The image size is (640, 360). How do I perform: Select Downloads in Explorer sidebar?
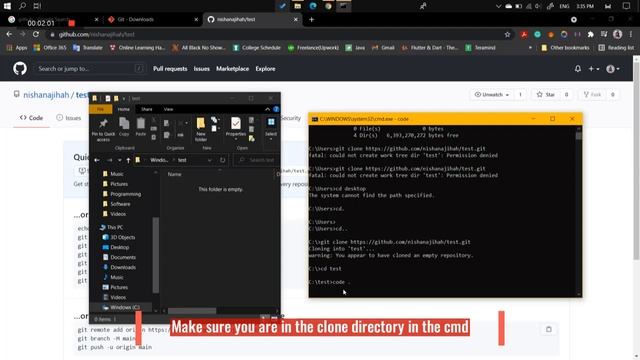tap(123, 267)
